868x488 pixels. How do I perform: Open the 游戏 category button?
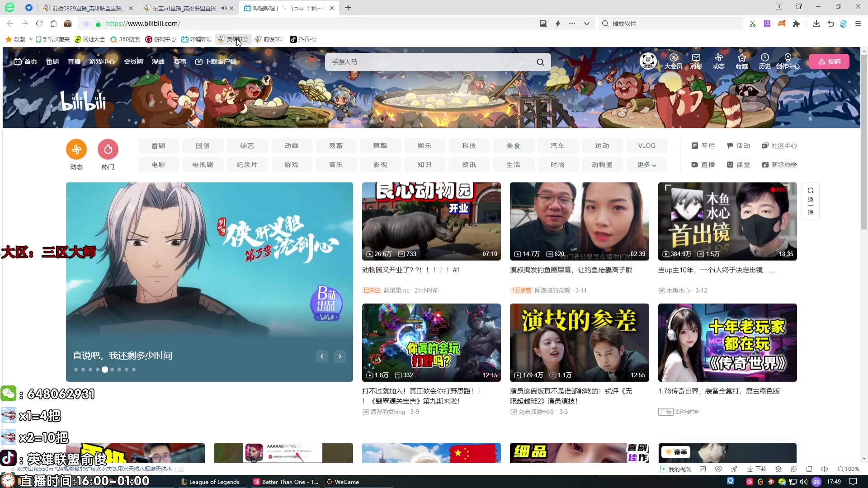pyautogui.click(x=292, y=165)
